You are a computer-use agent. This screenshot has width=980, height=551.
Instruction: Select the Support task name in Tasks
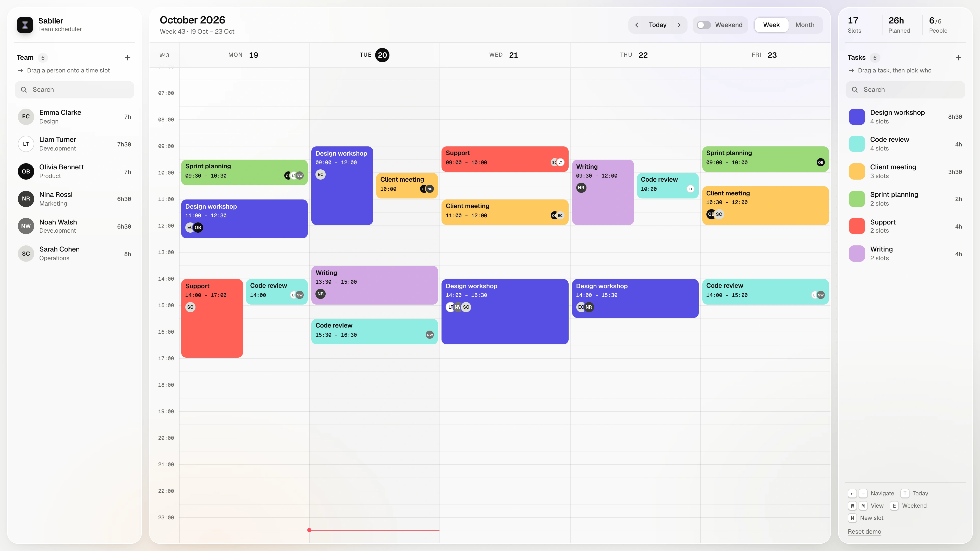click(883, 222)
